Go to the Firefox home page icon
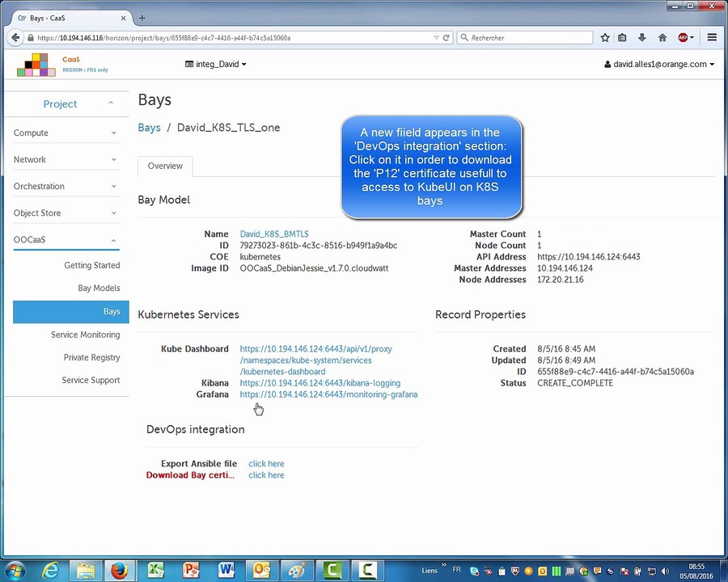 point(662,38)
